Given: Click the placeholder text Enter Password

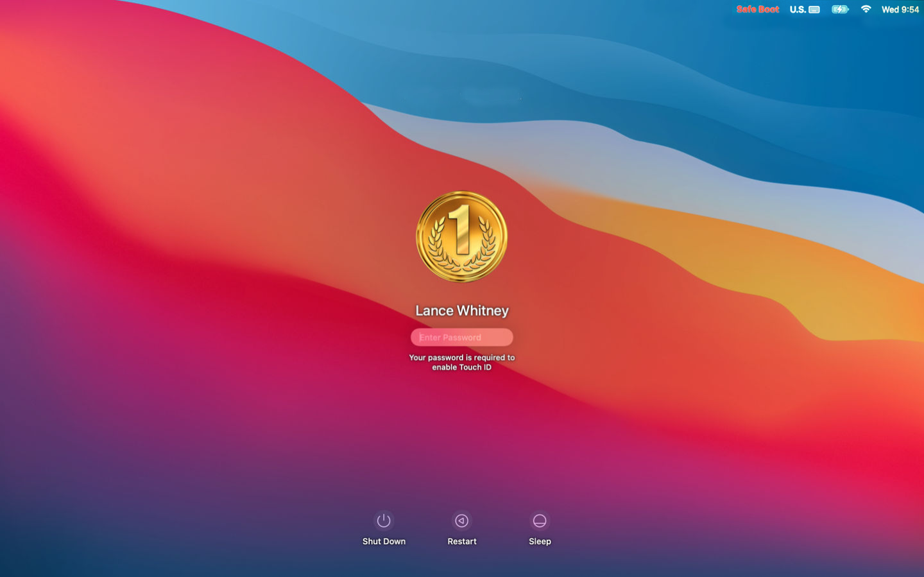Looking at the screenshot, I should tap(450, 338).
